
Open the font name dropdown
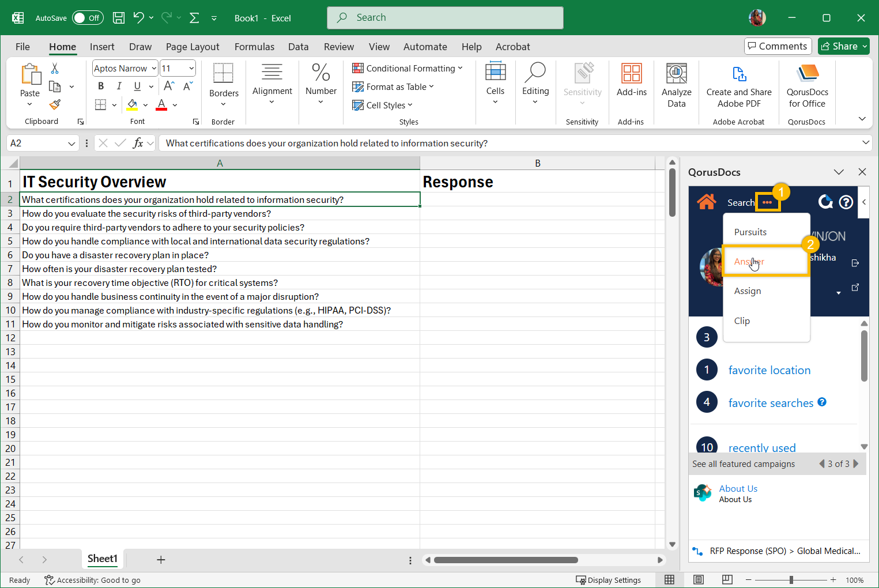(x=154, y=69)
